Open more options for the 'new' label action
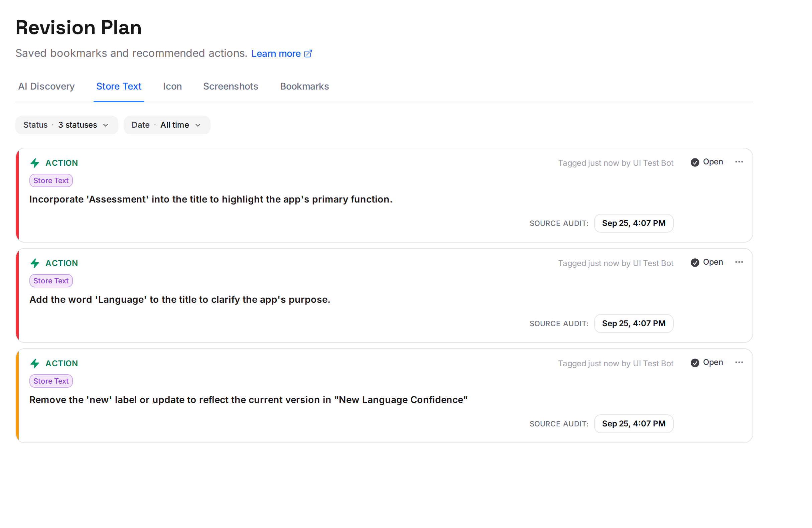This screenshot has height=528, width=812. point(739,363)
